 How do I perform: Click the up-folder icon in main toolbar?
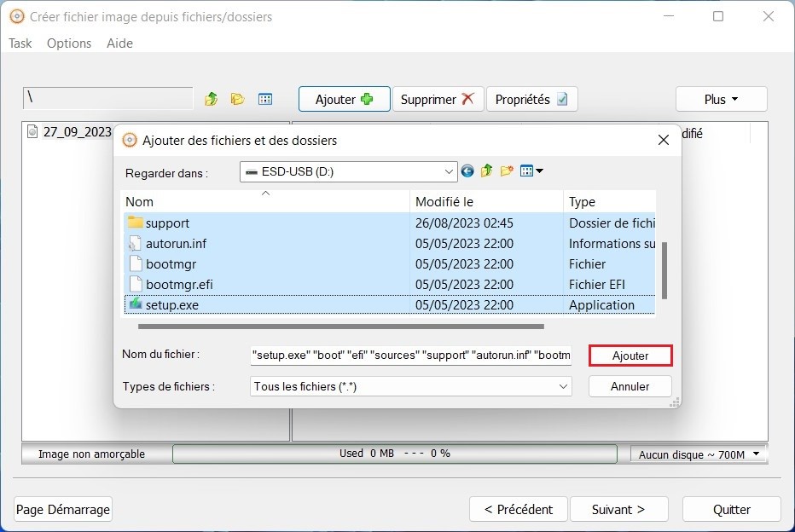point(211,99)
